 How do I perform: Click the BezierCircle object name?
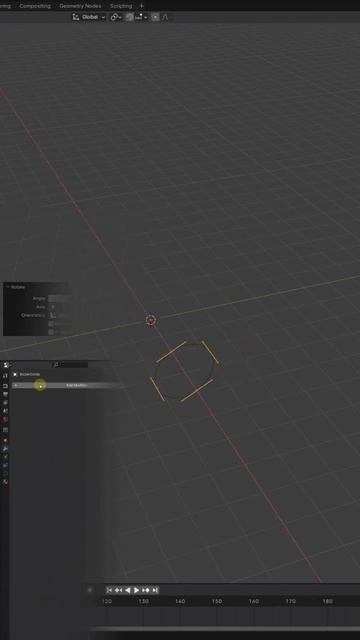coord(30,374)
